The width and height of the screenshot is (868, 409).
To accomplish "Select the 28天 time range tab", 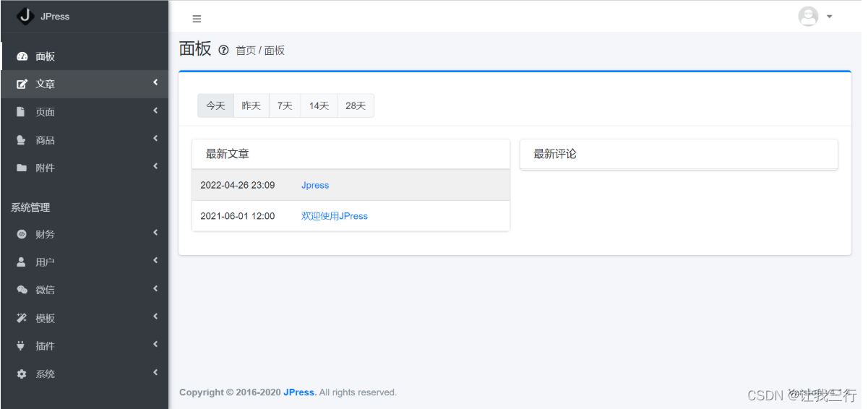I will tap(356, 106).
